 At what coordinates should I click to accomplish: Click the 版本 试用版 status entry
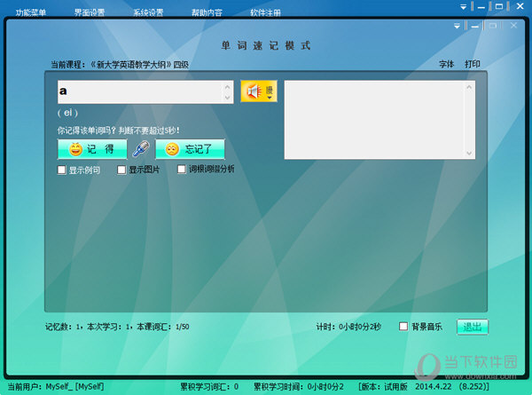point(424,386)
